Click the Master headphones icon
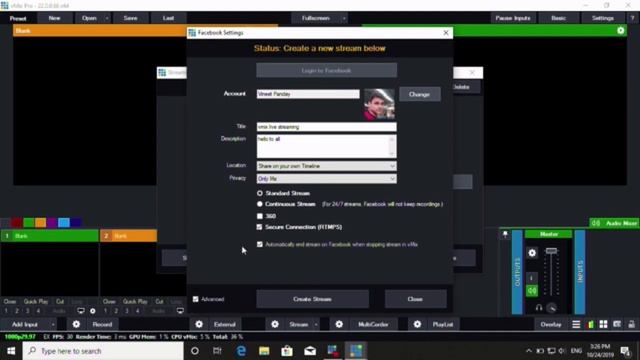640x360 pixels. 539,308
